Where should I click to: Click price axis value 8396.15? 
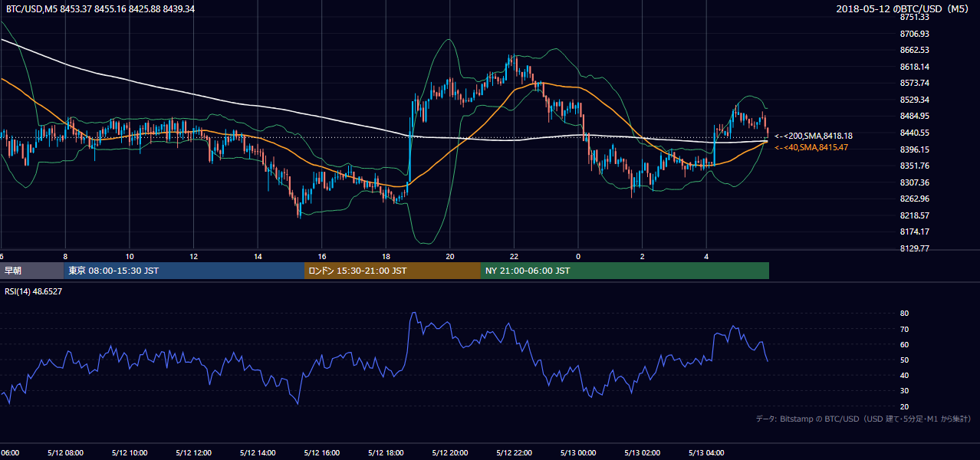(914, 149)
